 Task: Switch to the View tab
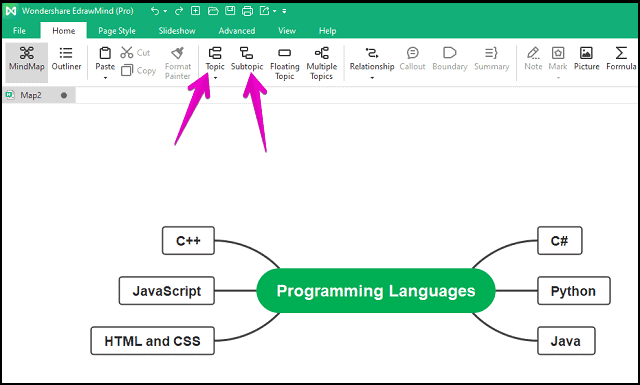click(x=287, y=31)
